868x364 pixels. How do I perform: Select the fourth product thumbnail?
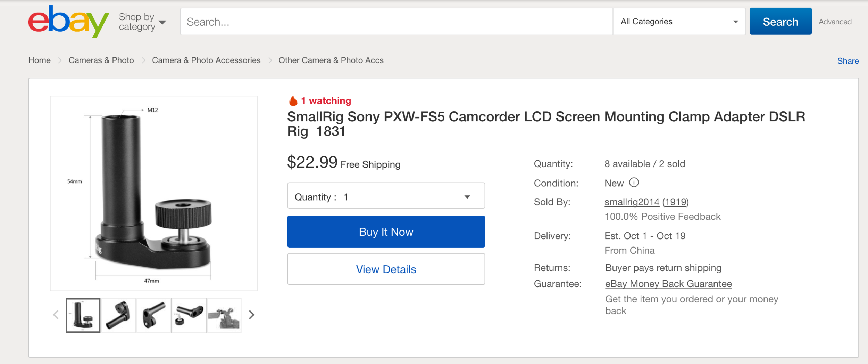189,315
